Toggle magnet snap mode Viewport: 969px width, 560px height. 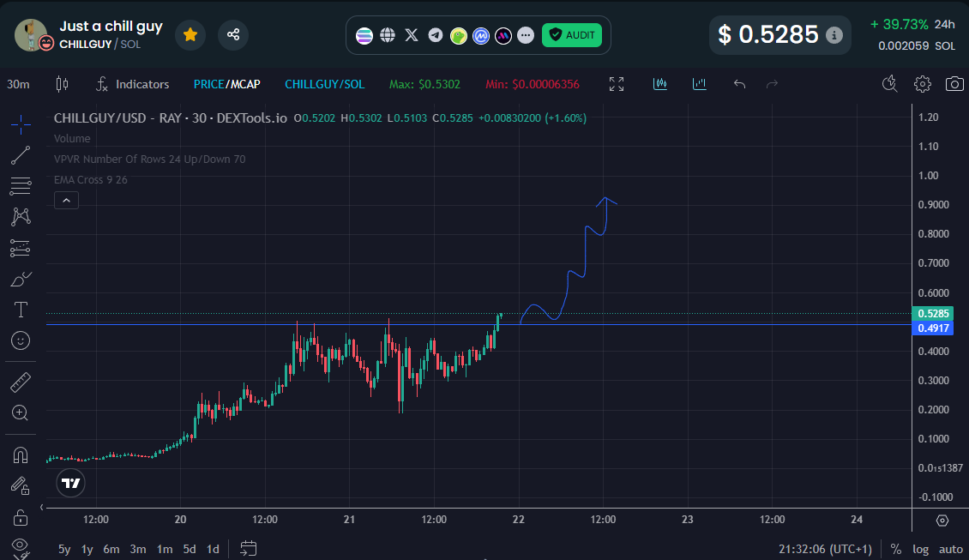tap(21, 455)
